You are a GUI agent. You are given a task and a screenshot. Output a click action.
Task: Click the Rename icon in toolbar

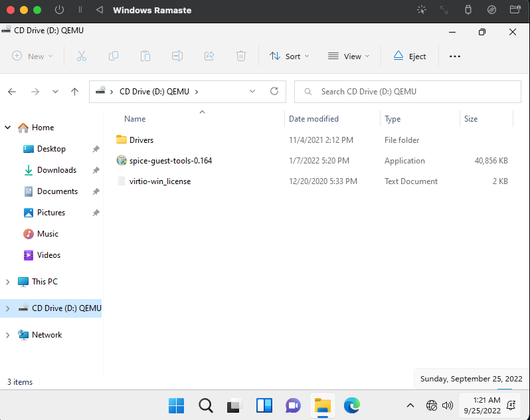pos(177,56)
